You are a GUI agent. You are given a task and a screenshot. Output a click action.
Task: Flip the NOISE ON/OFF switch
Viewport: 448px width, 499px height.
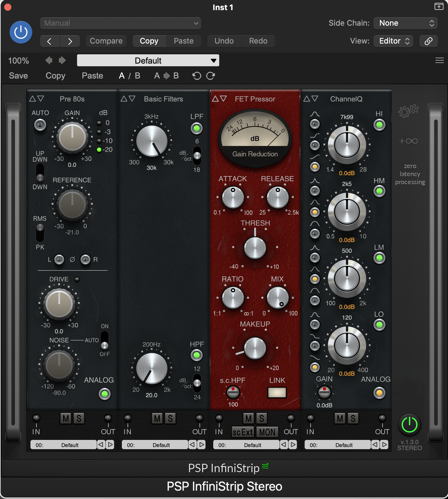(x=105, y=340)
